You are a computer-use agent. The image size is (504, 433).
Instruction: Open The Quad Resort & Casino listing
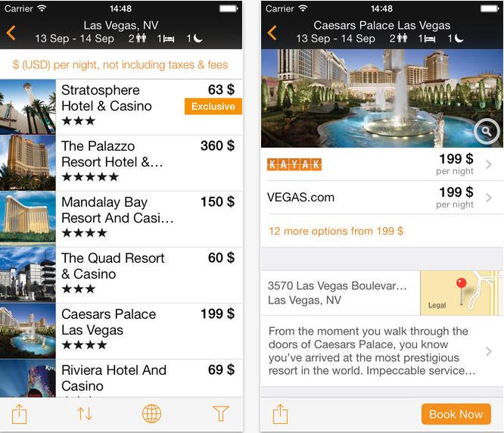pos(121,275)
